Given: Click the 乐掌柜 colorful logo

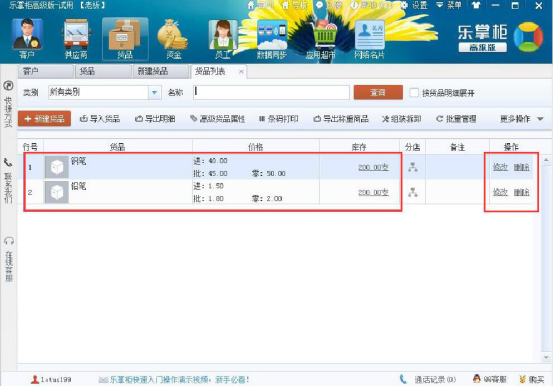Looking at the screenshot, I should pos(528,37).
